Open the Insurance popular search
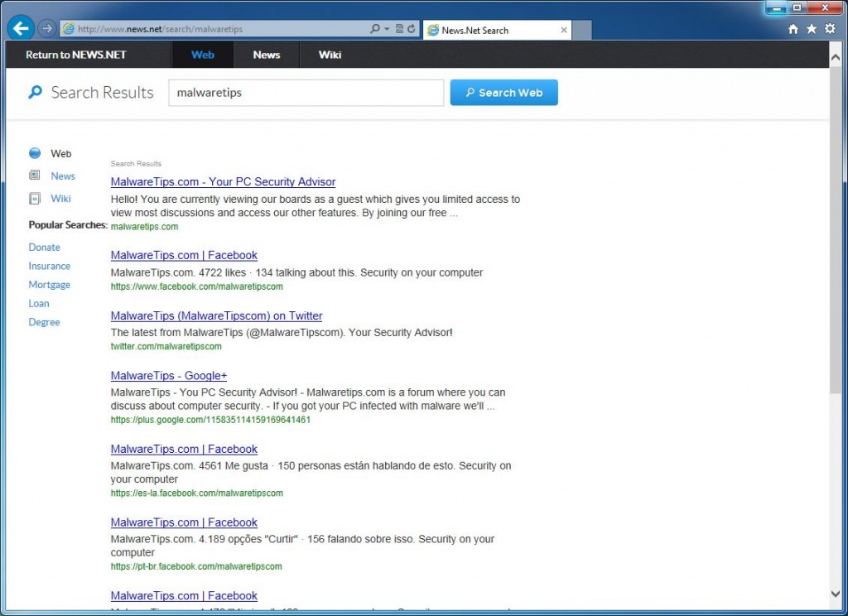Image resolution: width=848 pixels, height=616 pixels. (49, 266)
